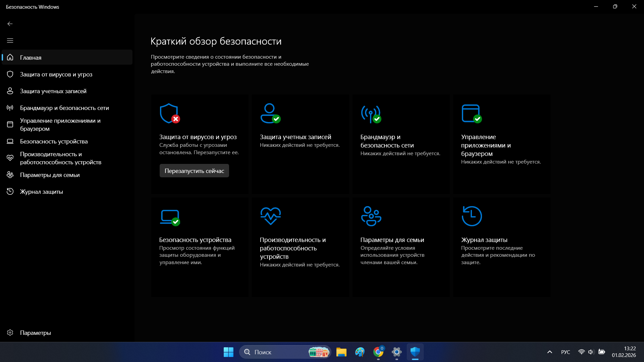Click the history clock icon in sidebar

pyautogui.click(x=10, y=191)
